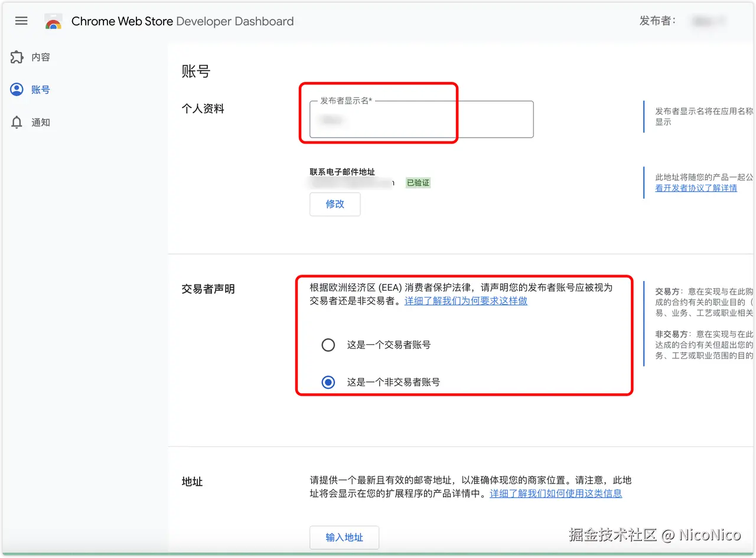Open notifications via the bell icon
Image resolution: width=756 pixels, height=558 pixels.
[x=18, y=122]
